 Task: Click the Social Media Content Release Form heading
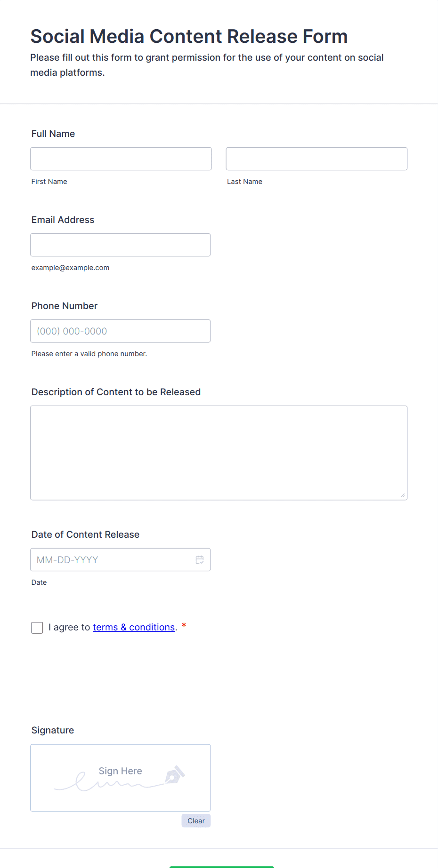pyautogui.click(x=189, y=36)
